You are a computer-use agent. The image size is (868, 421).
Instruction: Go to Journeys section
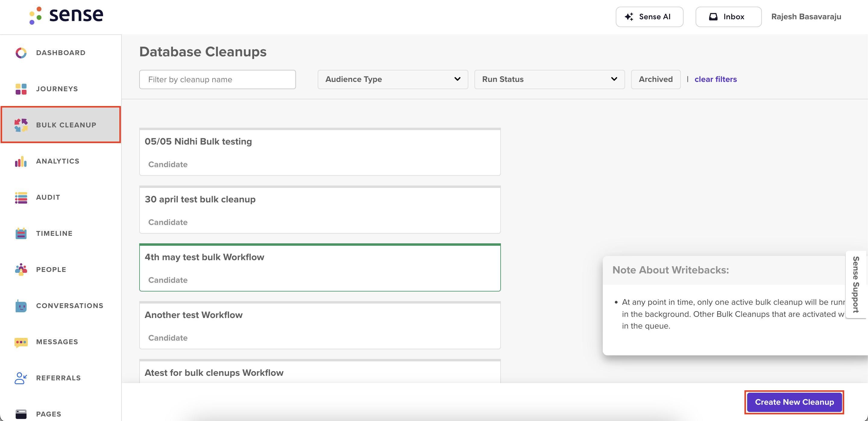pyautogui.click(x=61, y=89)
